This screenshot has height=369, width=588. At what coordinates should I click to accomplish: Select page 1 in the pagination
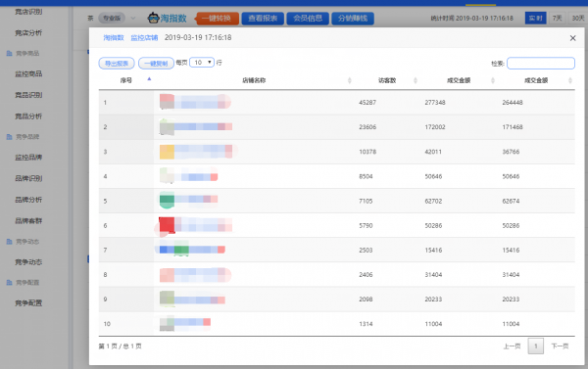click(x=535, y=346)
